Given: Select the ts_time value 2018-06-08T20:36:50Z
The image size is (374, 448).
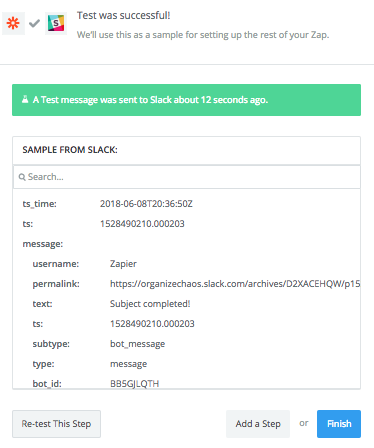Looking at the screenshot, I should 146,204.
